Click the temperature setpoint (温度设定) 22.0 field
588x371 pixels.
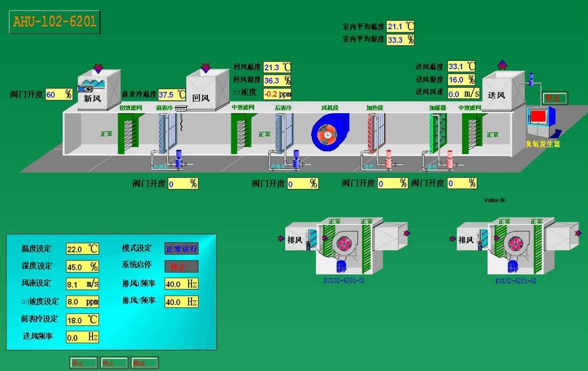[82, 249]
